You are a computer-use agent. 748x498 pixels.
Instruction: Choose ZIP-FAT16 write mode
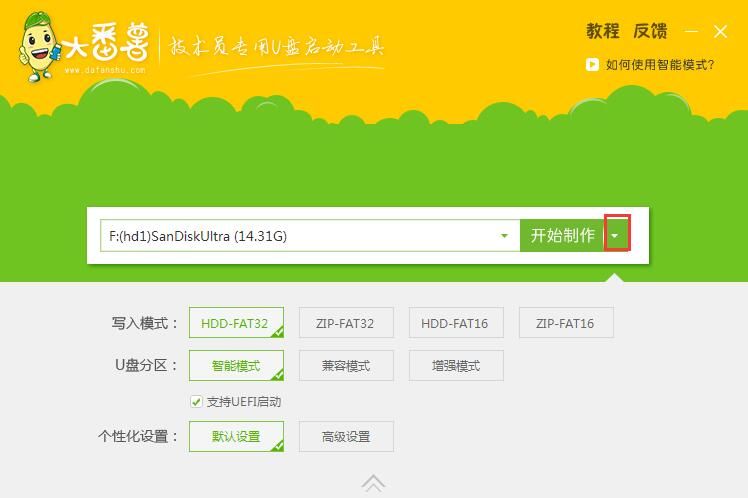(x=566, y=323)
